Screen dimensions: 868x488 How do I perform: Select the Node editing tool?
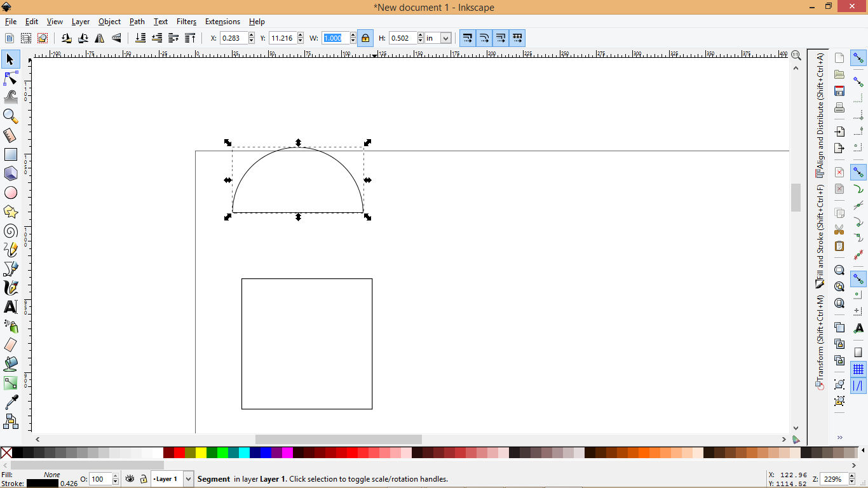pos(10,78)
